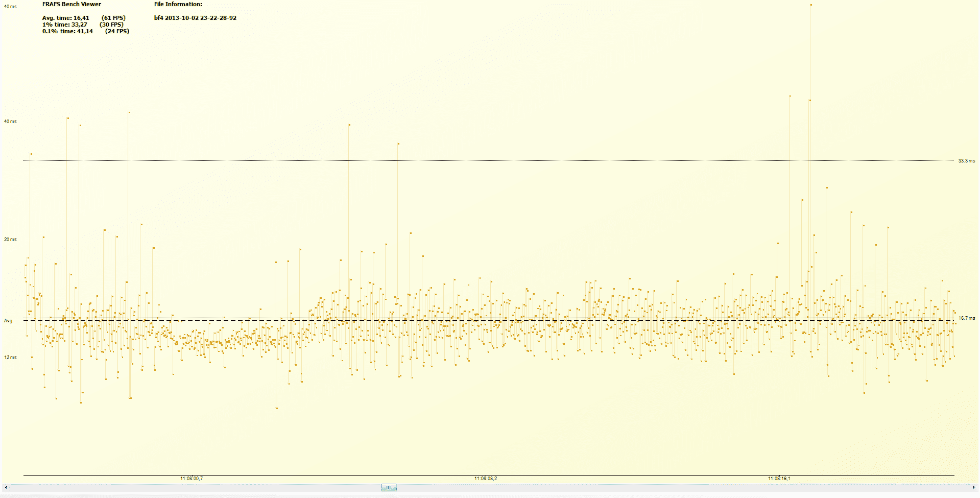Click the "11:08:00,7" time label
The height and width of the screenshot is (498, 980).
click(x=192, y=479)
